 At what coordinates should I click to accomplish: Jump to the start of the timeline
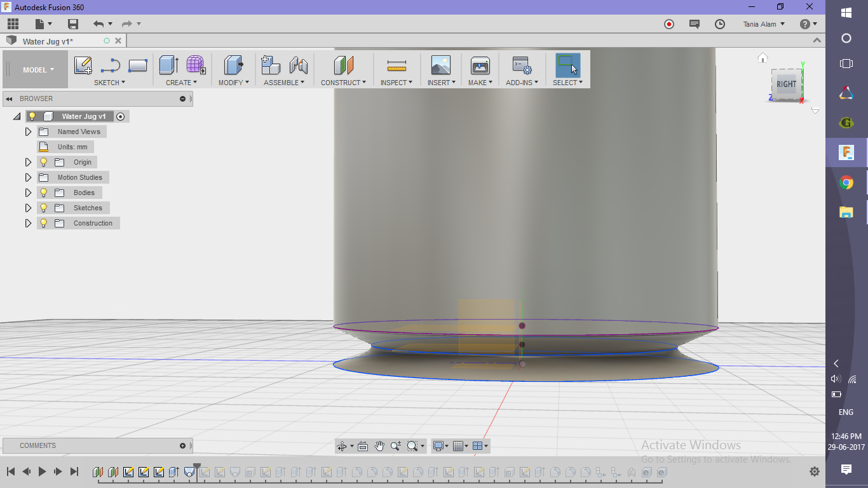[x=11, y=471]
